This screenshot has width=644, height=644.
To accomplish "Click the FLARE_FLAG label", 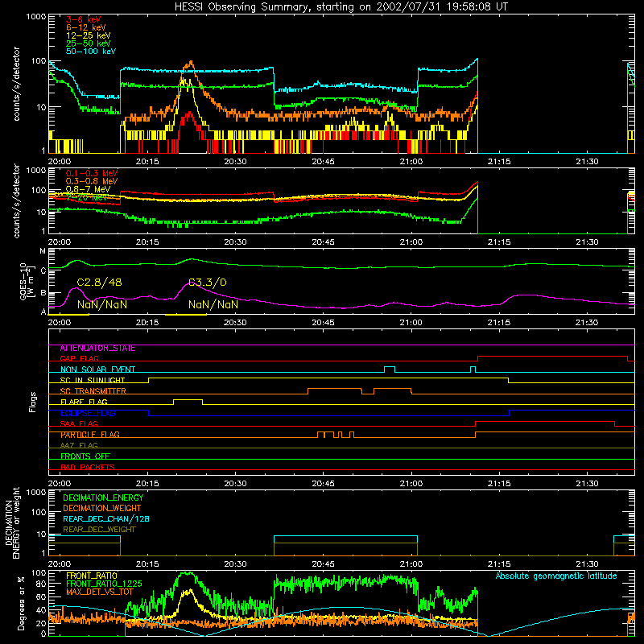I will click(84, 402).
